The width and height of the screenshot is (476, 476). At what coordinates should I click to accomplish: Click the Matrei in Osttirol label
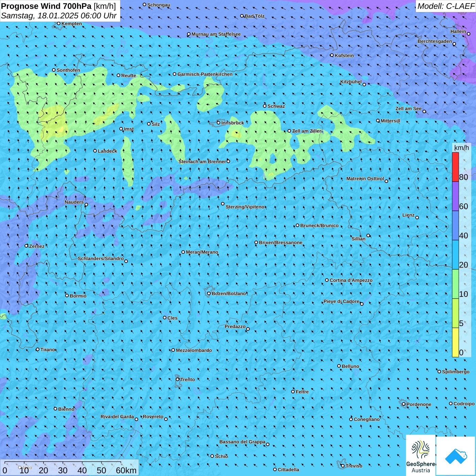pos(365,178)
